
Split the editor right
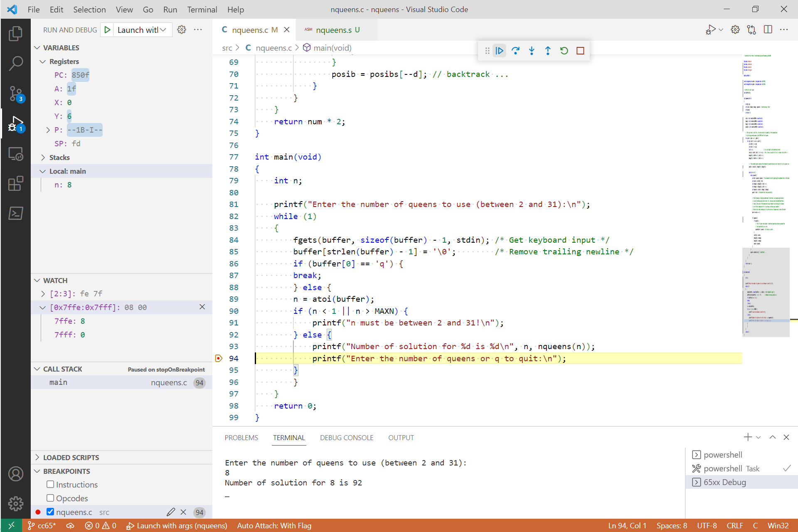tap(768, 30)
